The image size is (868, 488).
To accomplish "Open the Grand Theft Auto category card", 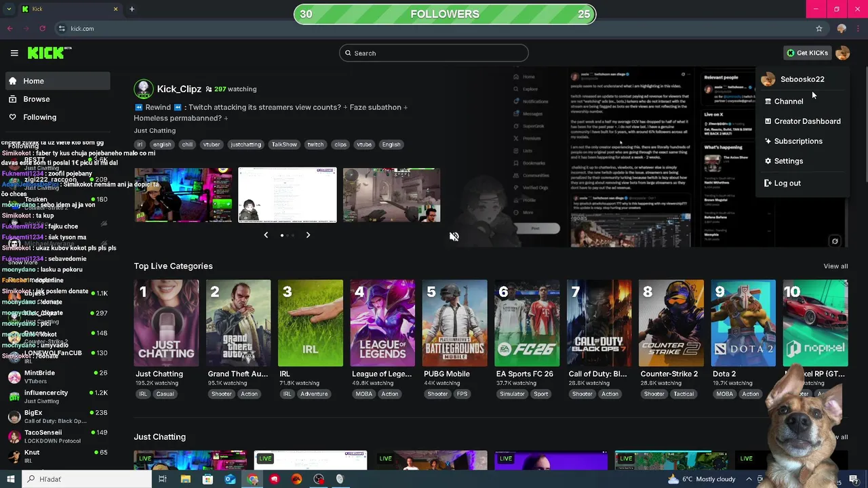I will tap(238, 323).
